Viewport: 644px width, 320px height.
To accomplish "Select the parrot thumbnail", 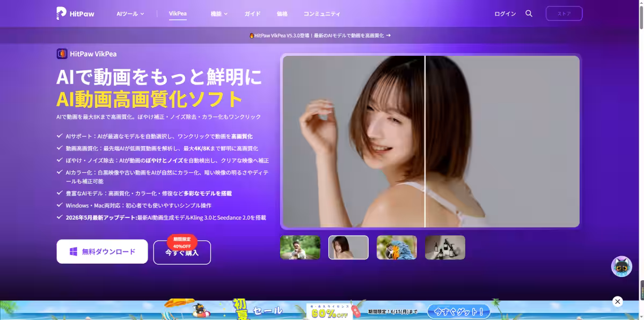I will (397, 248).
